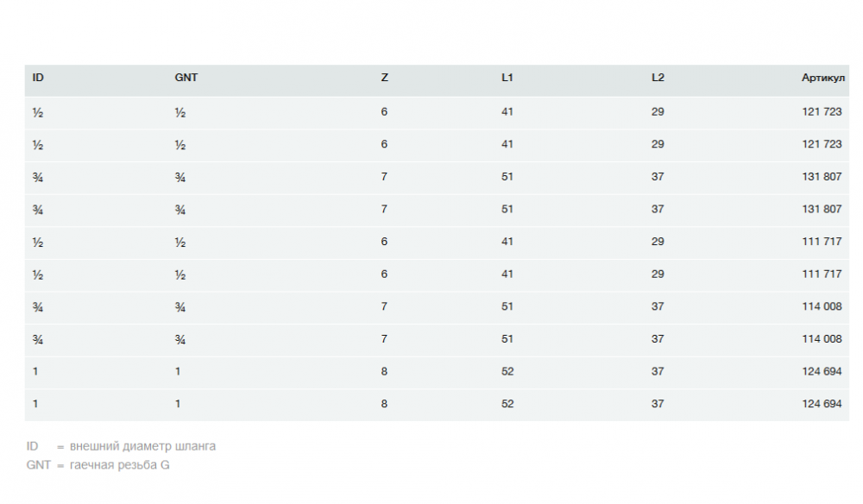863x504 pixels.
Task: Select the second article number 121 723
Action: (822, 144)
